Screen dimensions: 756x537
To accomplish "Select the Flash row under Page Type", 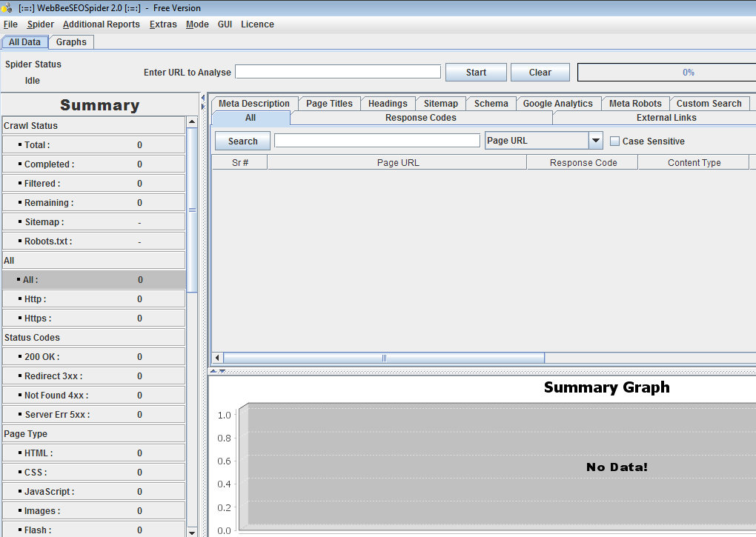I will (x=94, y=530).
